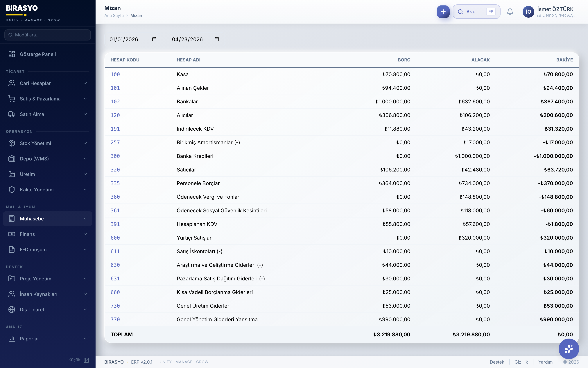Open account code 300 Banka Kredileri
Viewport: 588px width, 368px height.
click(x=115, y=156)
